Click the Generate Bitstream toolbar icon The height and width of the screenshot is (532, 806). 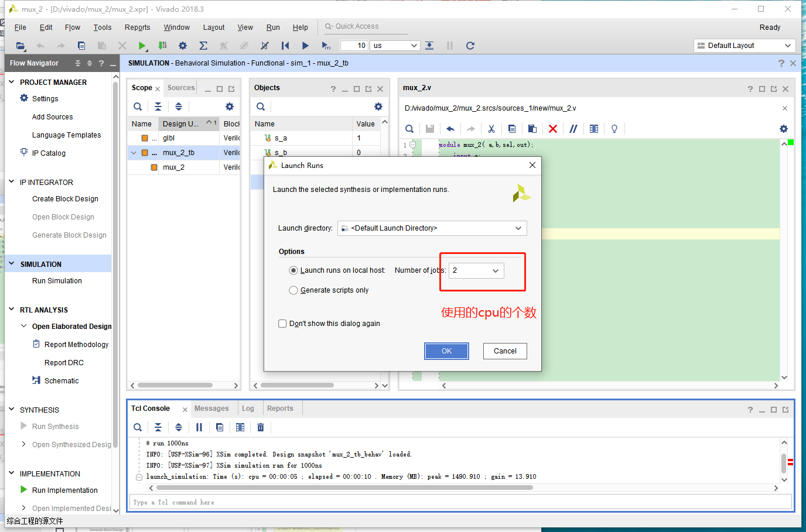coord(162,46)
